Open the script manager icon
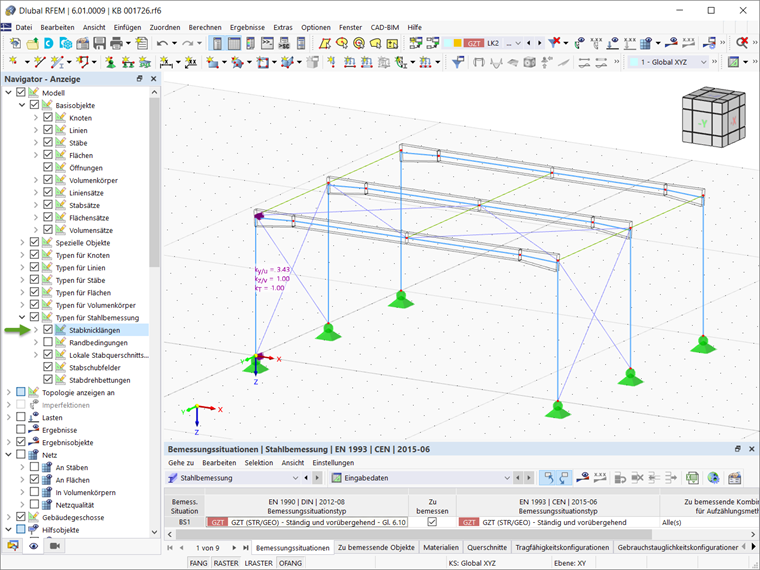The width and height of the screenshot is (760, 570). click(284, 43)
